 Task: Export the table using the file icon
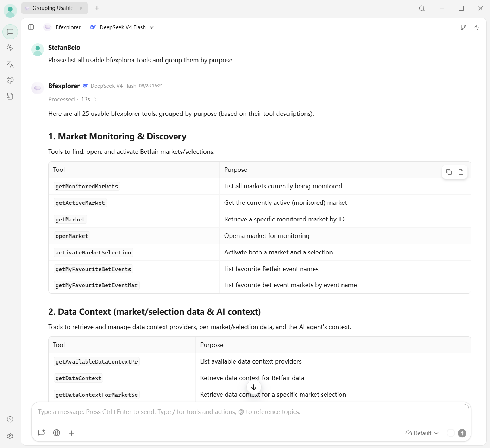click(461, 172)
